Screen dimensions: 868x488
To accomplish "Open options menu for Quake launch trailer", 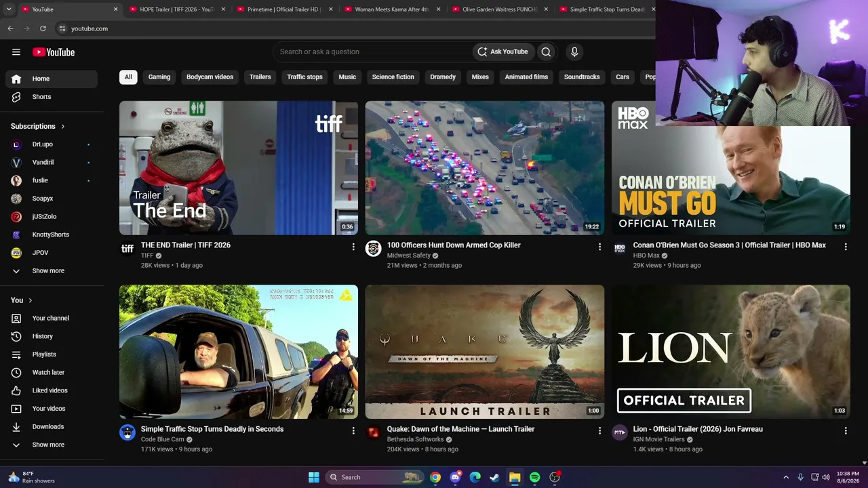I will click(599, 430).
